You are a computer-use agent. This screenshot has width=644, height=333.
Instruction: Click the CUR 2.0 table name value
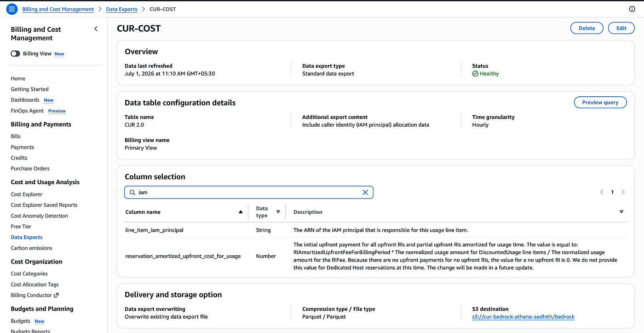point(134,125)
